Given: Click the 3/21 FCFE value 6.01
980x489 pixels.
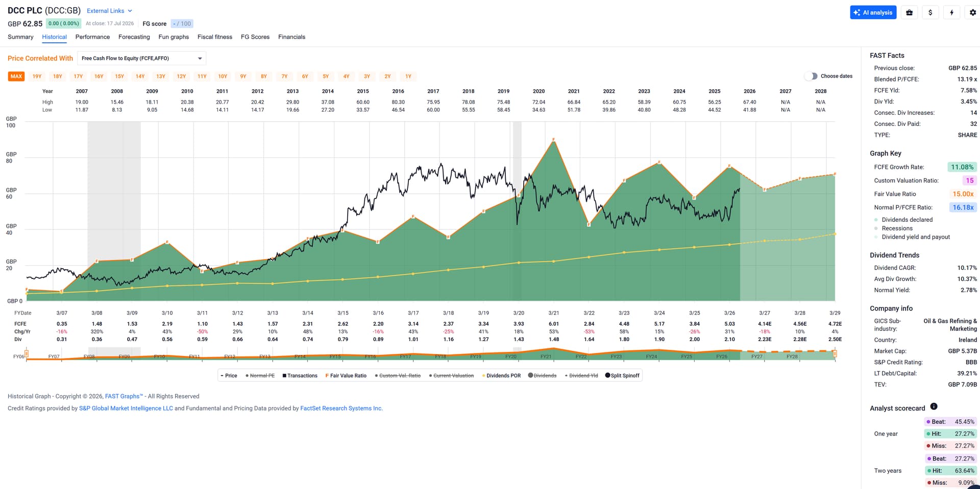Looking at the screenshot, I should 554,324.
